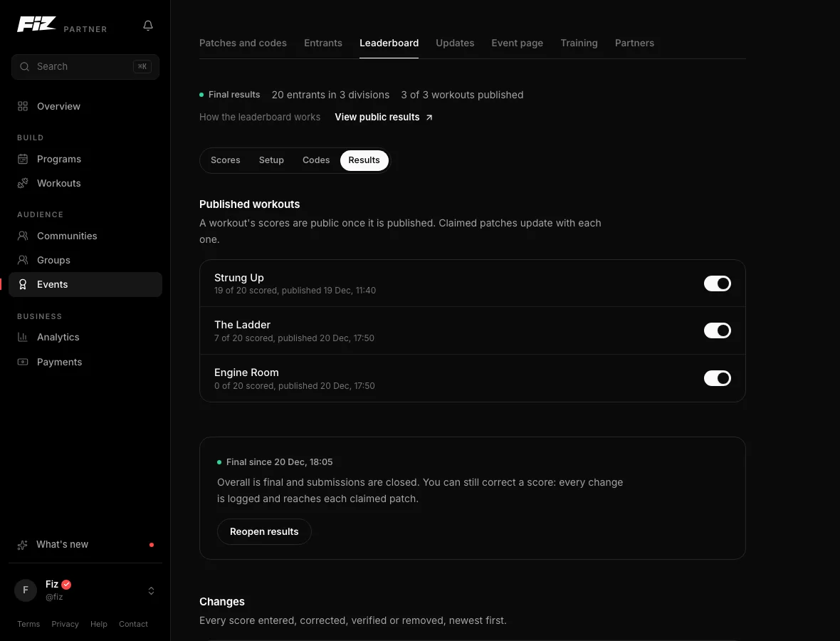Open the Entrants tab

pyautogui.click(x=323, y=43)
